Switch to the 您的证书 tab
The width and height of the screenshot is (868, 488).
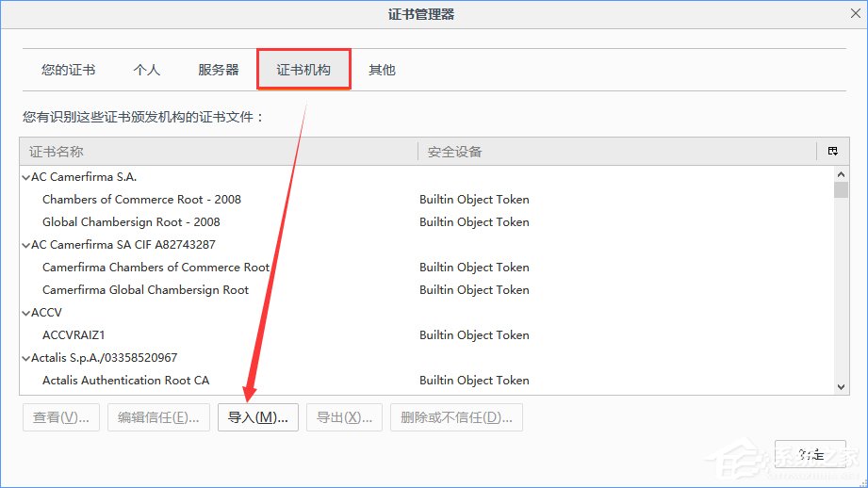(68, 71)
